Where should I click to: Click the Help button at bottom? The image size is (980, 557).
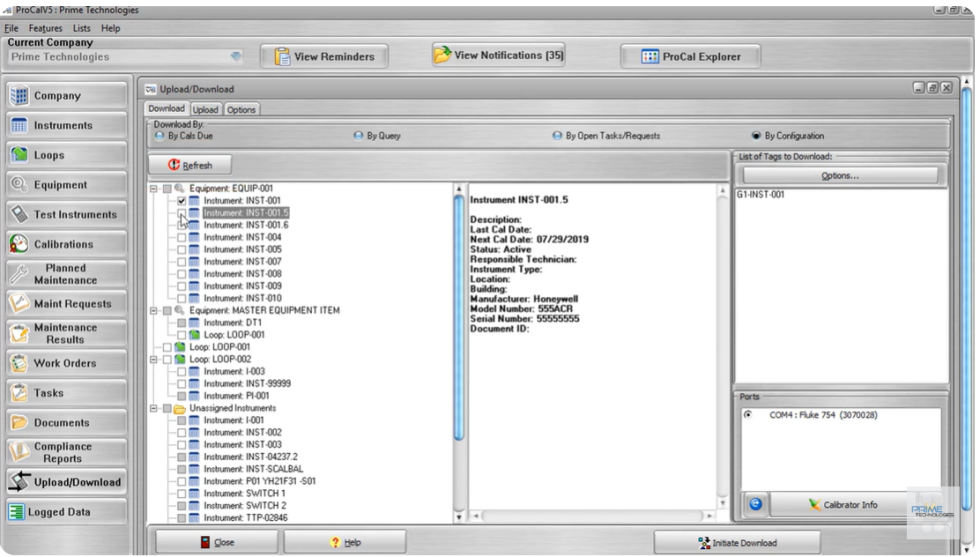(x=345, y=542)
